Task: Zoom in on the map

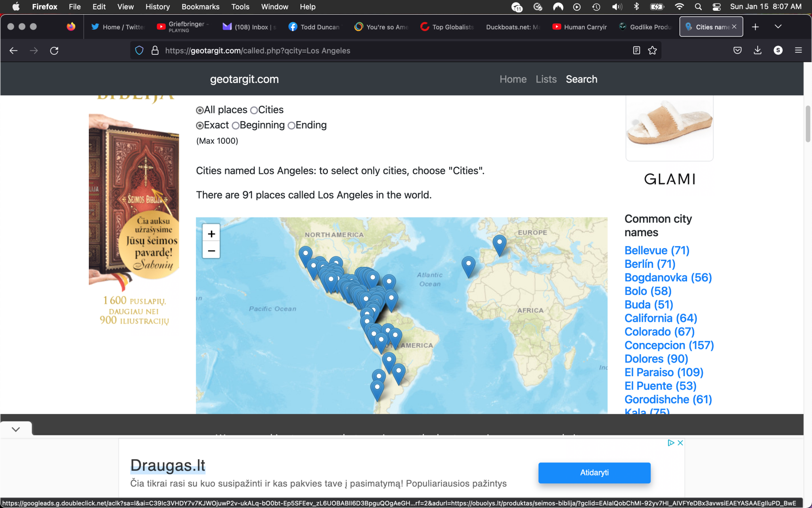Action: (211, 233)
